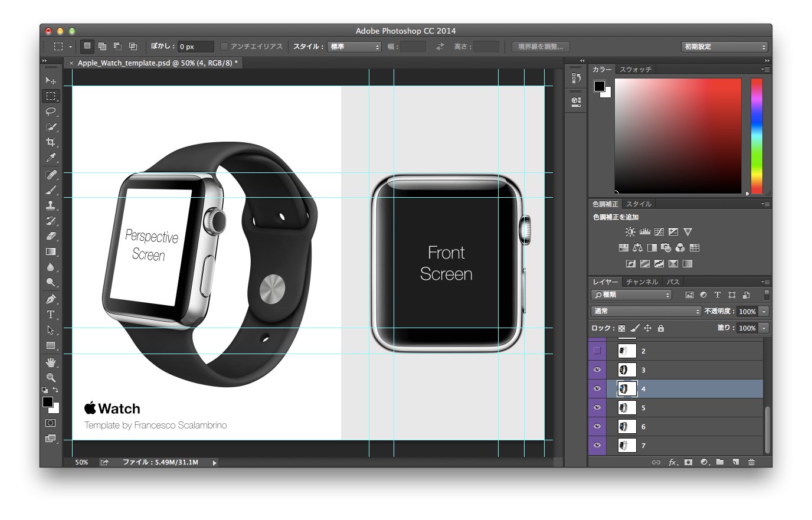Select the Brush tool
The height and width of the screenshot is (520, 812).
click(x=51, y=190)
